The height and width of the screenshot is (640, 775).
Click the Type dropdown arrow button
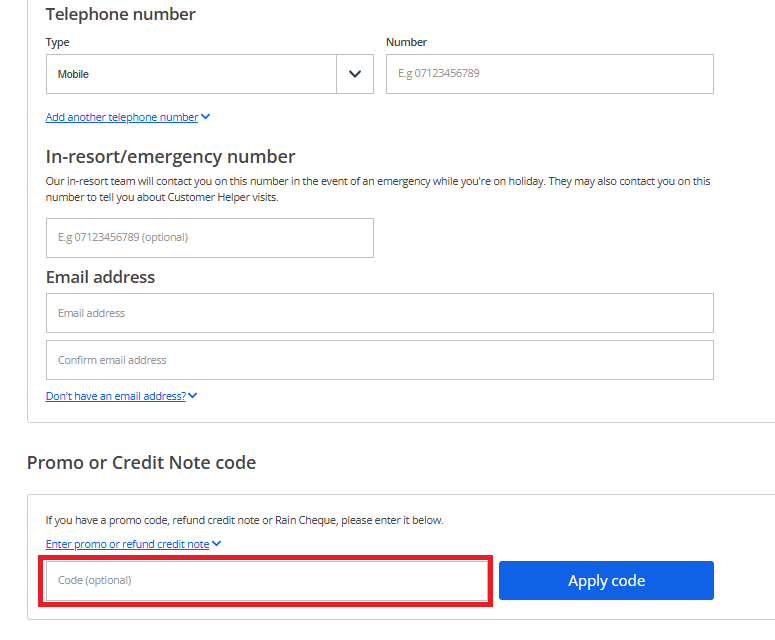354,74
